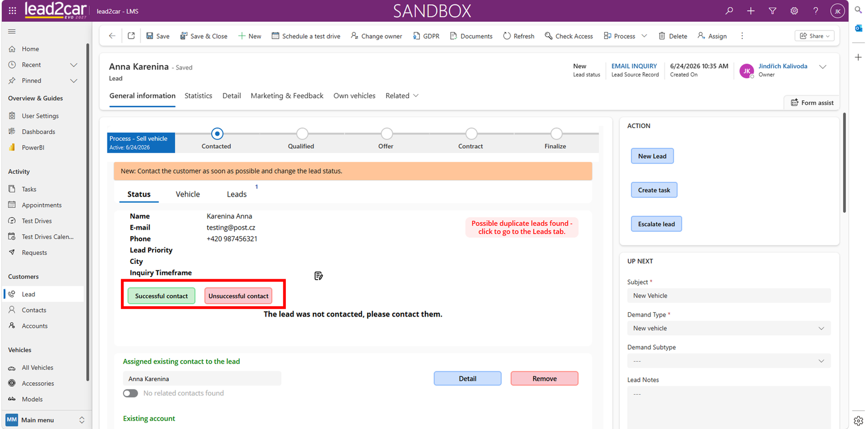Click the plus quick-create icon

click(751, 11)
